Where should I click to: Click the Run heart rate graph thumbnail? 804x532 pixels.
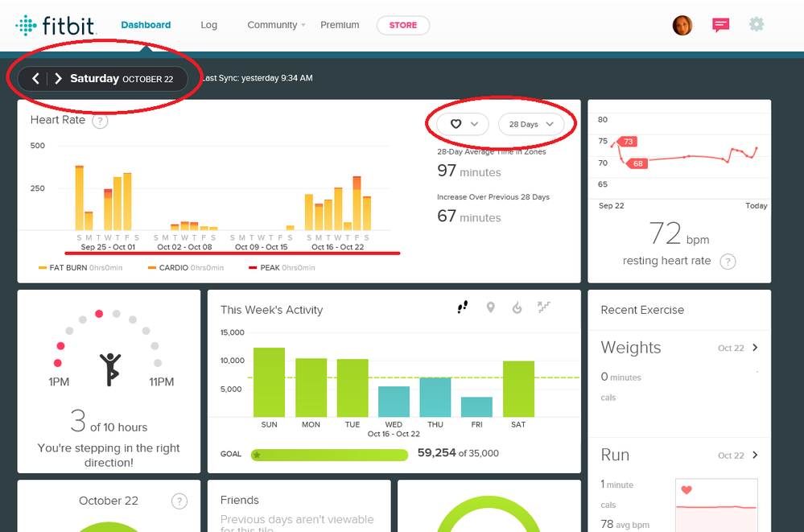click(716, 505)
